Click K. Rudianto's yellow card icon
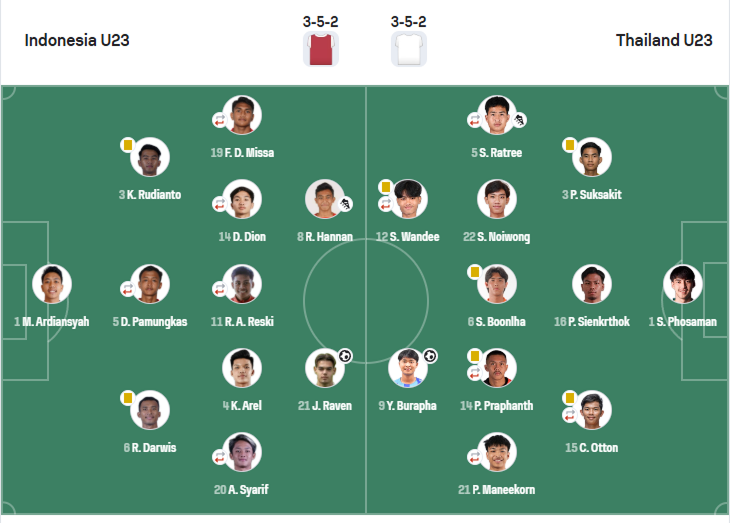The image size is (730, 523). 128,145
